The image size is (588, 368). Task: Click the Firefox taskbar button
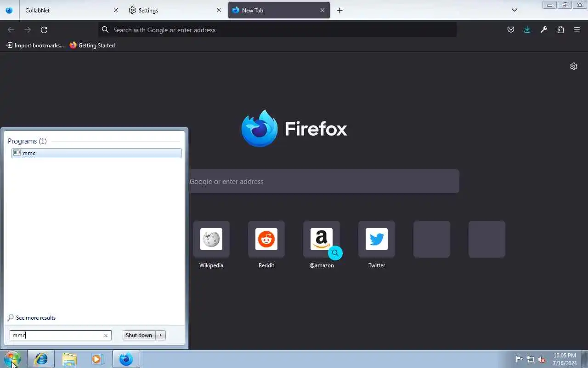pyautogui.click(x=126, y=359)
